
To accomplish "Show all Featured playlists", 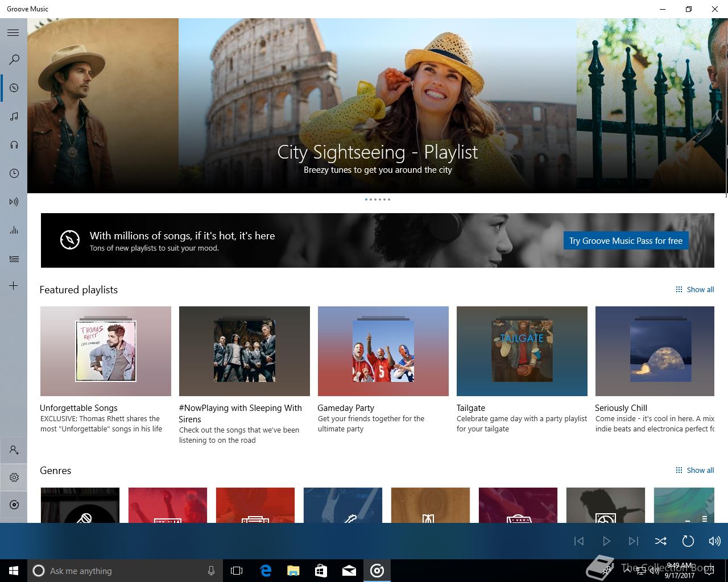I will [694, 290].
